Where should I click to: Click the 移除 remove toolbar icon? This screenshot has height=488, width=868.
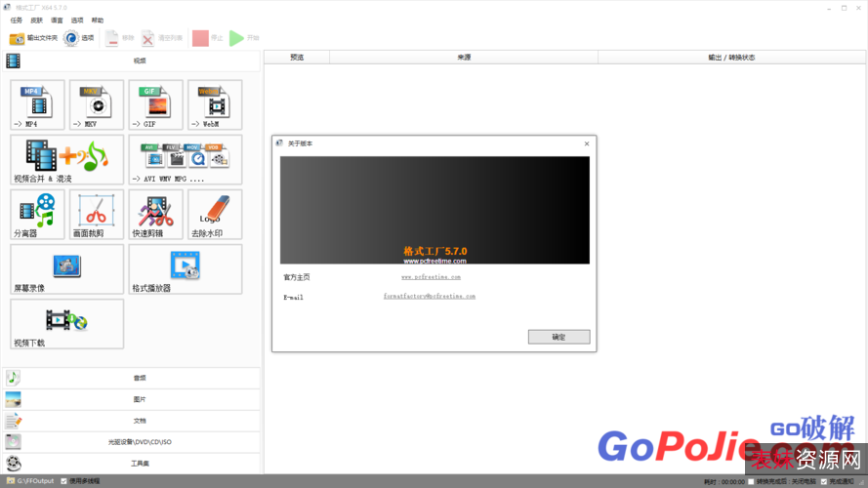click(x=112, y=38)
